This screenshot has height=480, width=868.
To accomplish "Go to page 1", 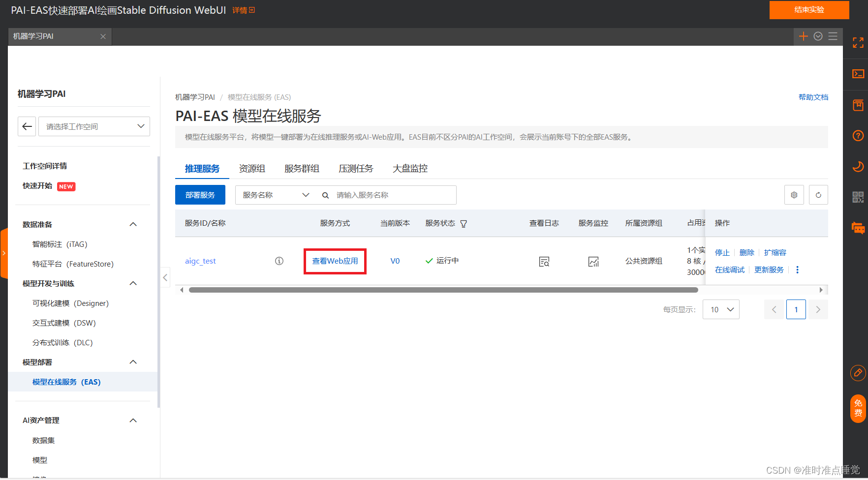I will coord(796,309).
